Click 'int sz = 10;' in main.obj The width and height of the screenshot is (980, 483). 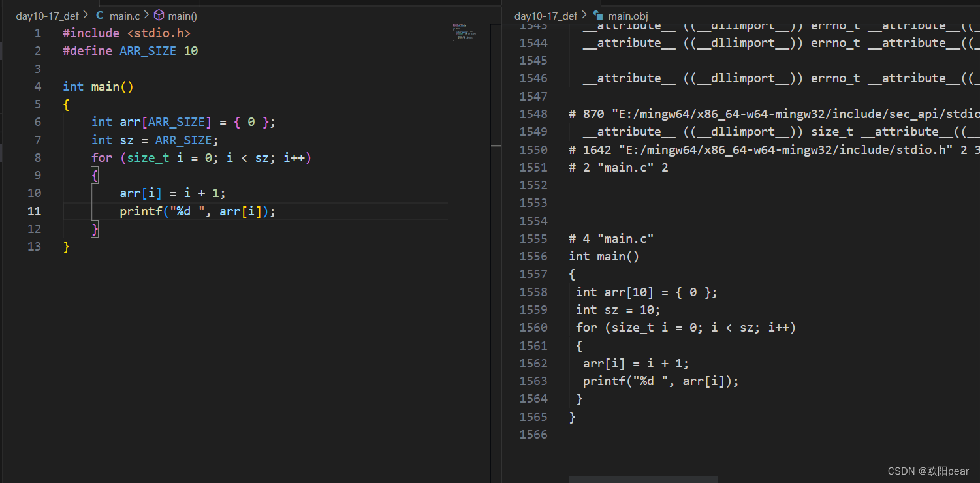click(618, 309)
